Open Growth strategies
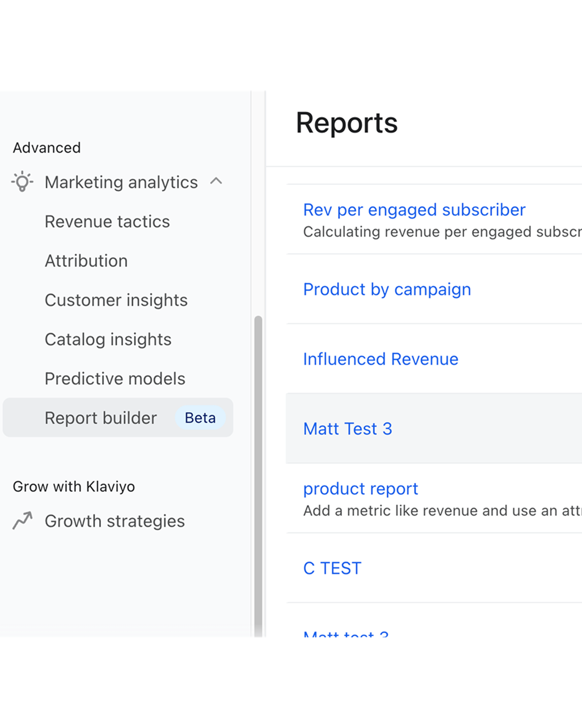 pyautogui.click(x=115, y=521)
